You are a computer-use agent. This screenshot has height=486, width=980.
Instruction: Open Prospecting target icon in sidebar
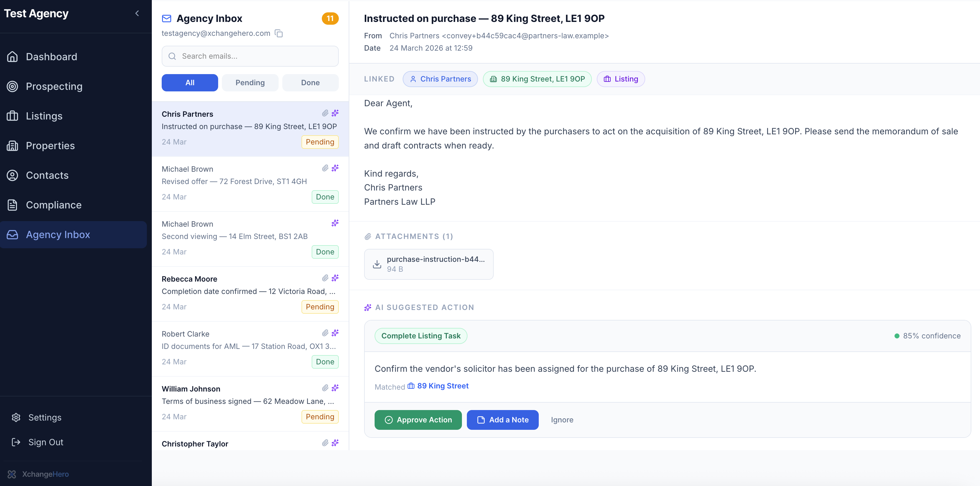[13, 86]
